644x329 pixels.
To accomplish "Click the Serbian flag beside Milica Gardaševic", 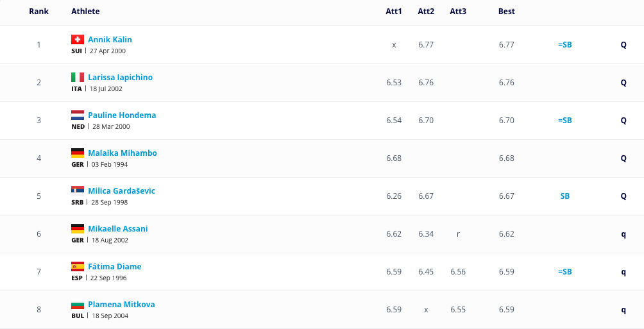I will tap(78, 190).
